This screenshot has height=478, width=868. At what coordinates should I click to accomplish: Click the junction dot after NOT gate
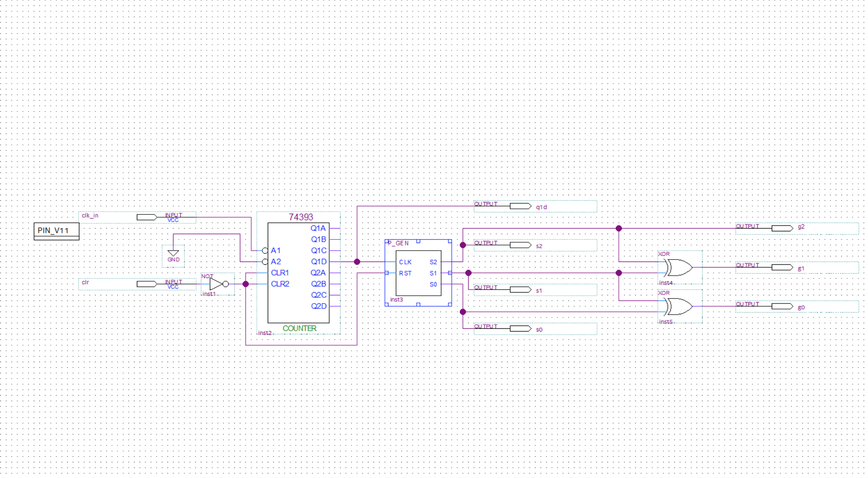tap(246, 284)
